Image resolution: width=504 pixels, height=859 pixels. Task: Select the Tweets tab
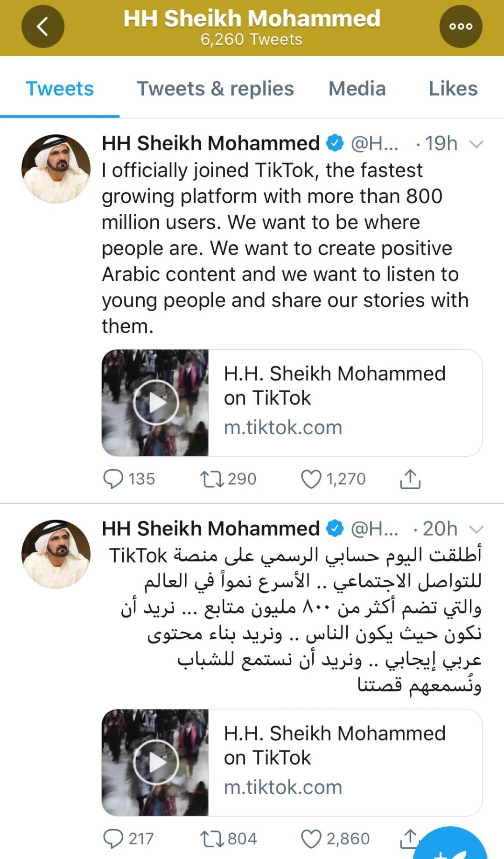click(60, 89)
